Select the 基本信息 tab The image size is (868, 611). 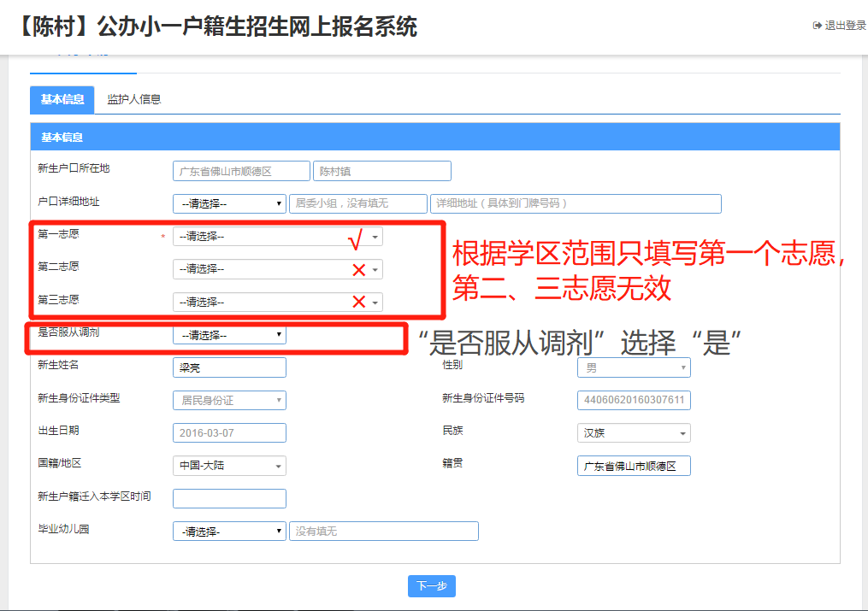click(x=62, y=99)
